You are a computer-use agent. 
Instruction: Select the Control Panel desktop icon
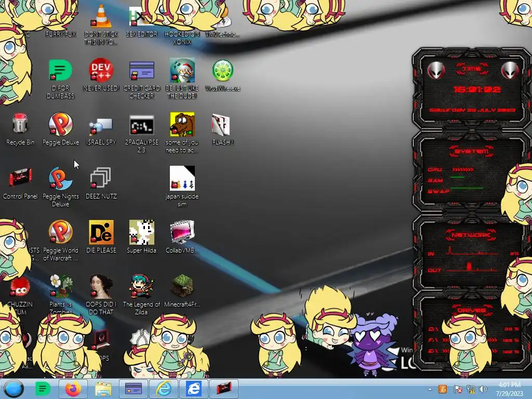(x=20, y=177)
